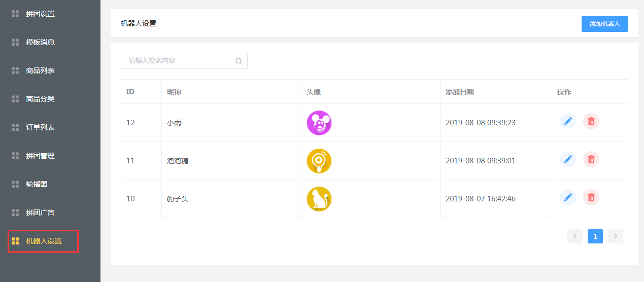
Task: Click the search magnifier icon
Action: tap(239, 61)
